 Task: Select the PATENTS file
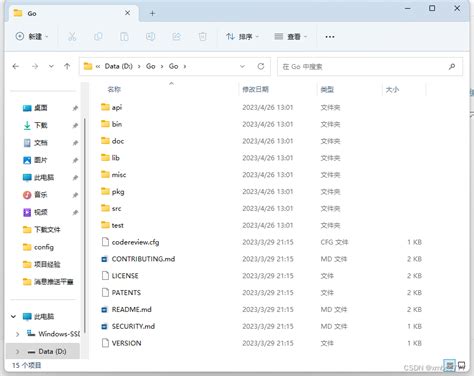click(121, 293)
